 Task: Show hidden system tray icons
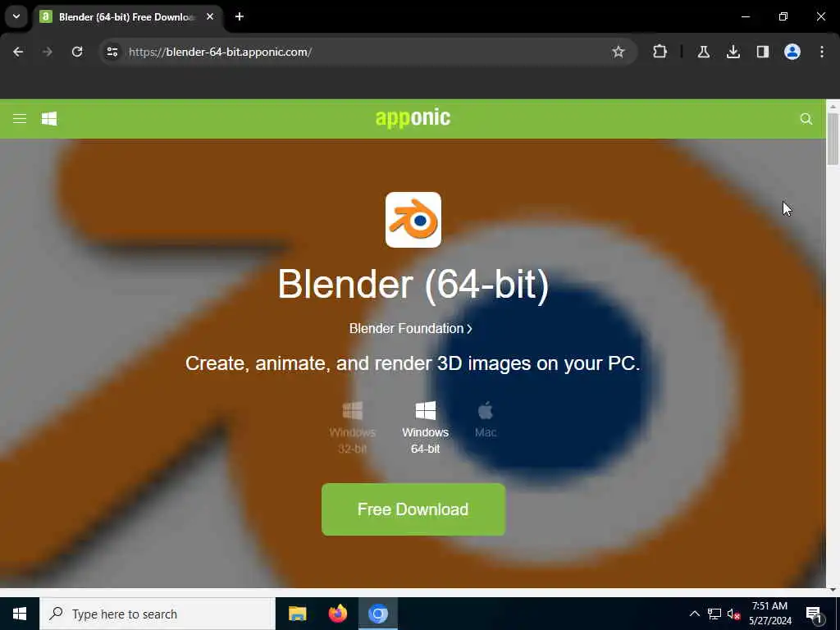(694, 614)
